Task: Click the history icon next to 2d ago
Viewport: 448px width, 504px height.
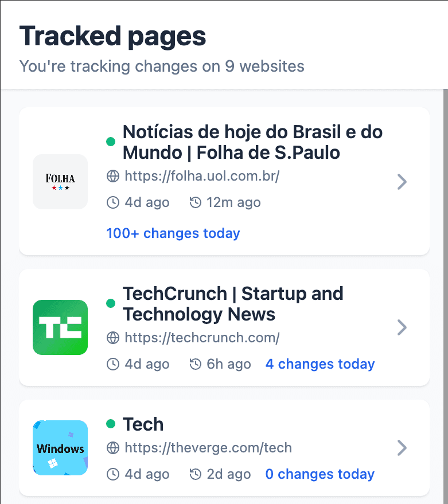Action: (196, 474)
